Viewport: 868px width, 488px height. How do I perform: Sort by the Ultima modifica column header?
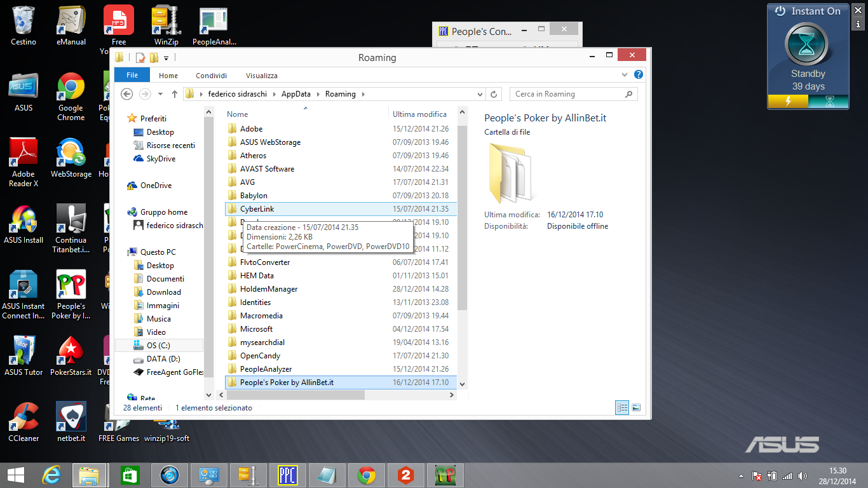(x=420, y=114)
